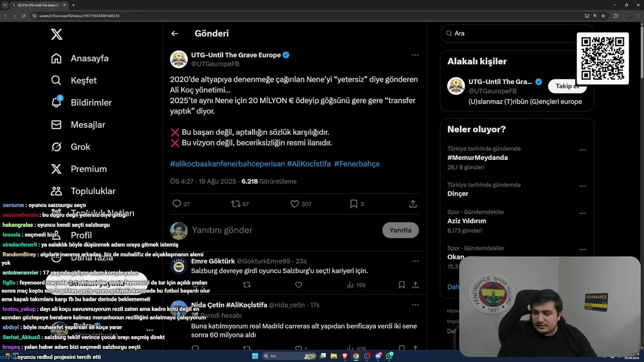The image size is (644, 362).
Task: Like Emre Göktürk's reply
Action: [x=298, y=285]
